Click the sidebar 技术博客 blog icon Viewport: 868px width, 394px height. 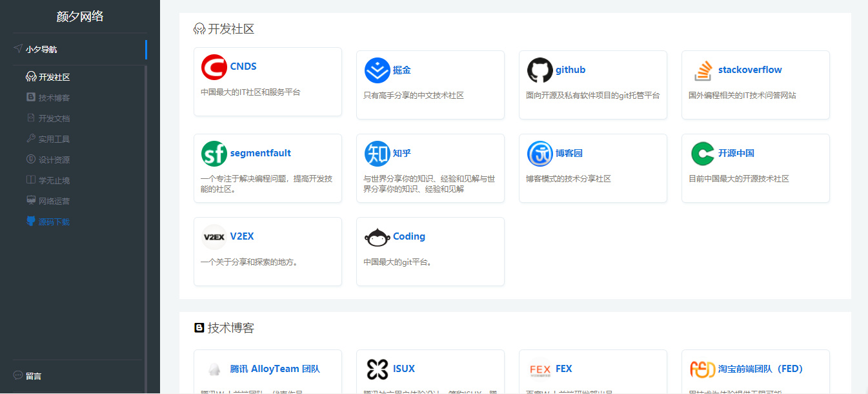coord(30,98)
